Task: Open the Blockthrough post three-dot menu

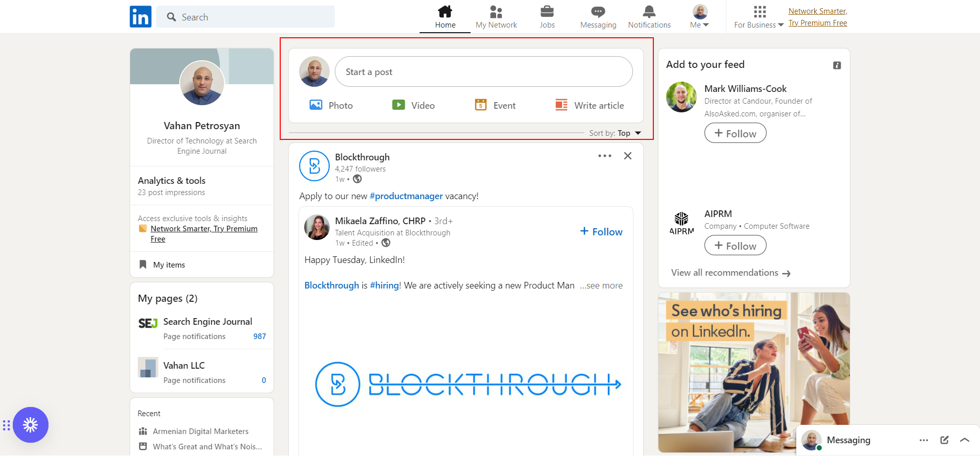Action: pyautogui.click(x=605, y=156)
